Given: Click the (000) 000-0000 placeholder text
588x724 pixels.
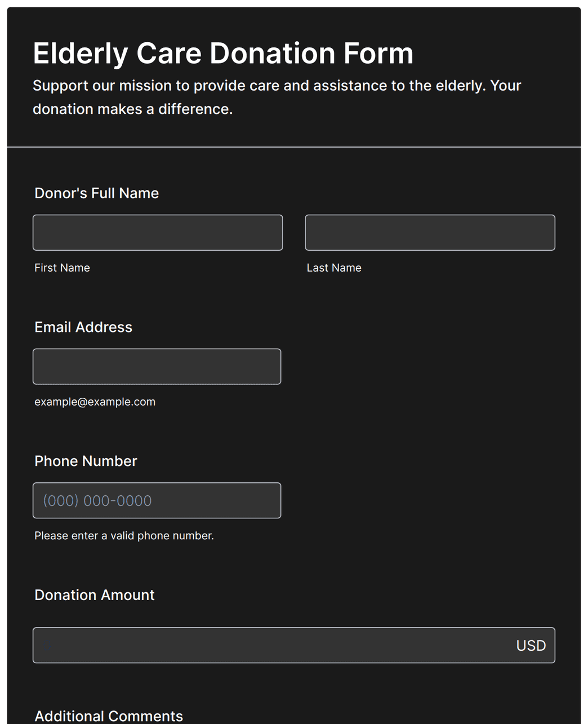Looking at the screenshot, I should (97, 501).
